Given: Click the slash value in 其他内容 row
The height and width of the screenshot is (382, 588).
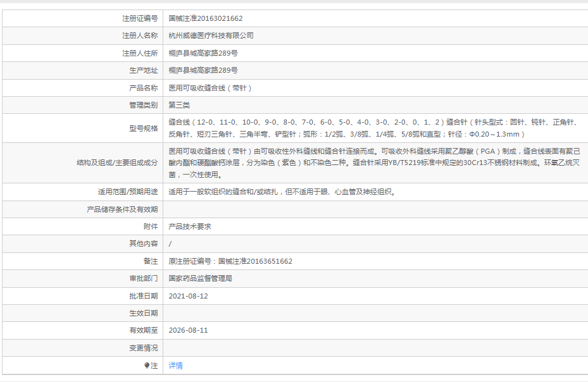Looking at the screenshot, I should point(170,244).
